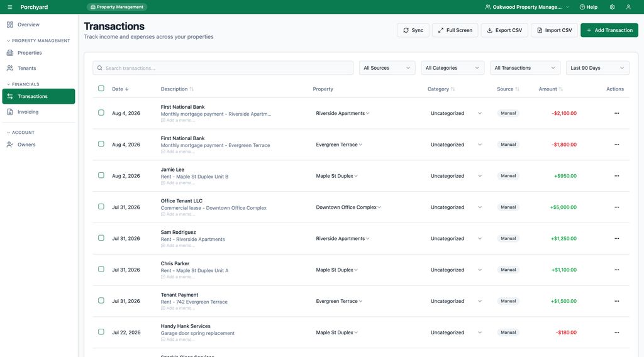Collapse the Financials sidebar section
The height and width of the screenshot is (357, 644).
coord(23,84)
